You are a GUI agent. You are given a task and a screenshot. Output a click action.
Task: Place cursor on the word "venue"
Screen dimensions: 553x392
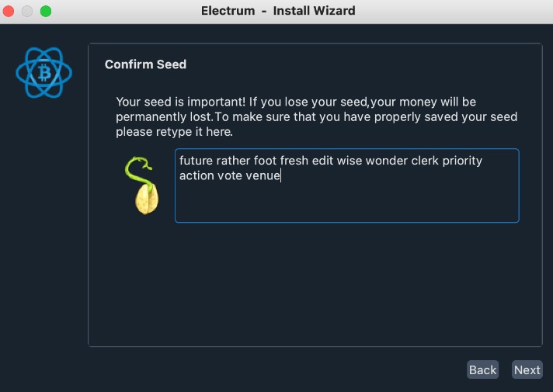pos(263,176)
